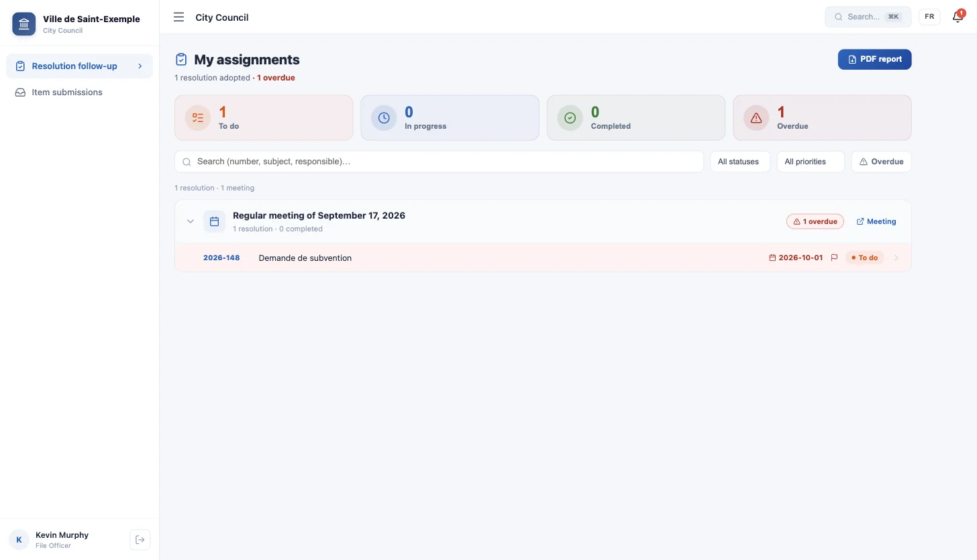Click the To do checklist icon
Screen dimensions: 977x560
tap(197, 118)
